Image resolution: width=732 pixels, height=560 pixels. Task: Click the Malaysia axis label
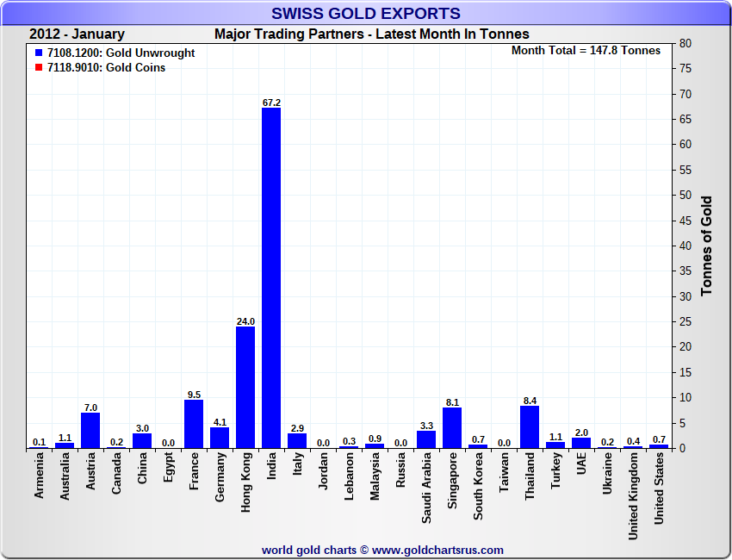[375, 476]
